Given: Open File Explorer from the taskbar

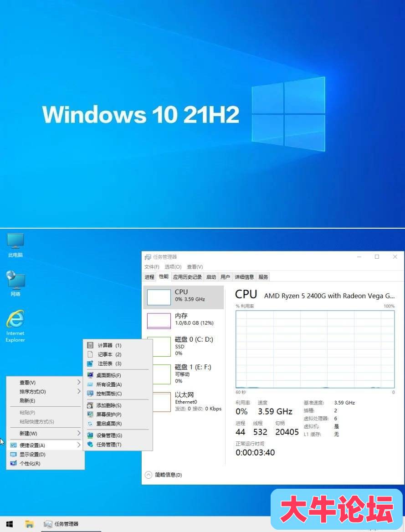Looking at the screenshot, I should point(30,524).
